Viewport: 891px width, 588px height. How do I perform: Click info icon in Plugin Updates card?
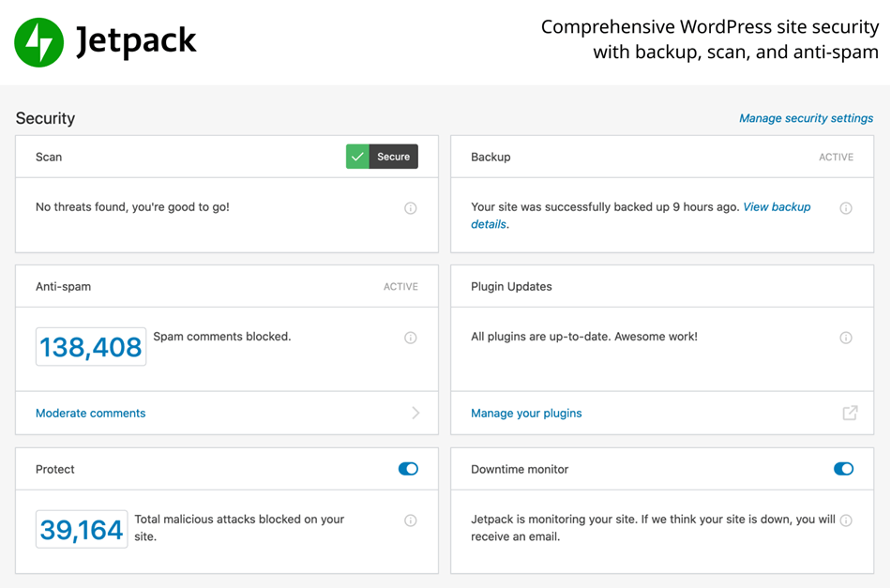pos(846,338)
